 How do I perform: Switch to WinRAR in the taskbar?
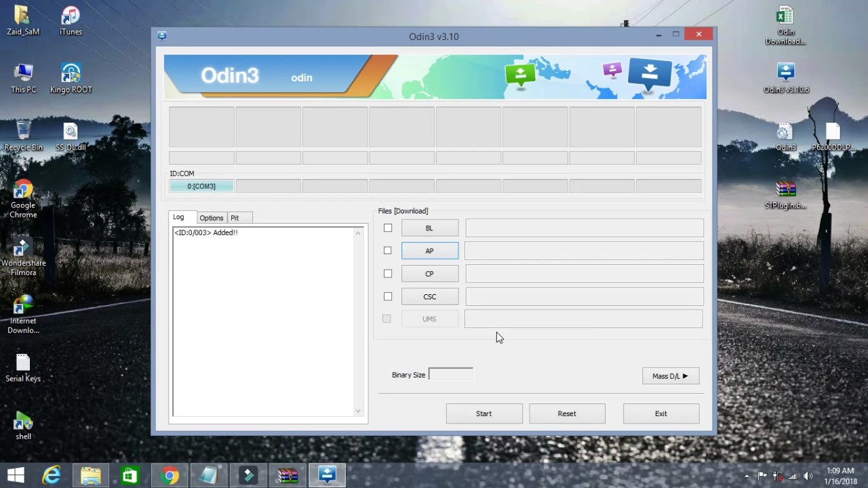[288, 476]
